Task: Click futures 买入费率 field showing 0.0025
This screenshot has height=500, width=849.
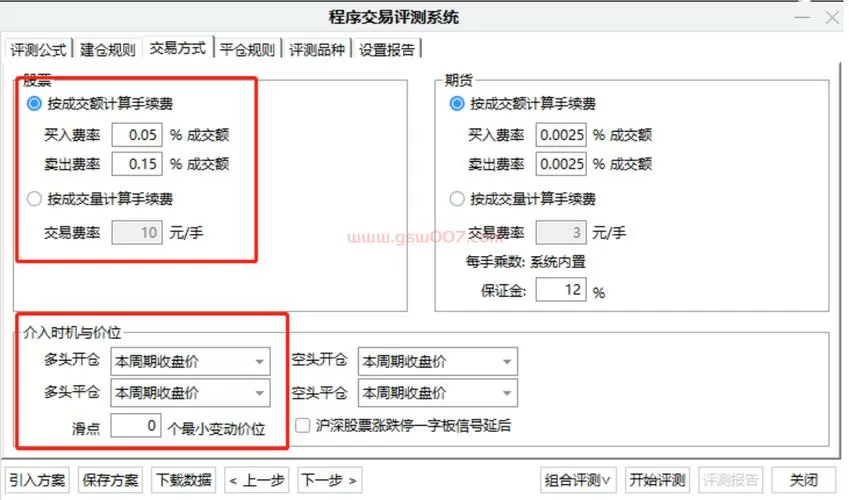Action: click(561, 135)
